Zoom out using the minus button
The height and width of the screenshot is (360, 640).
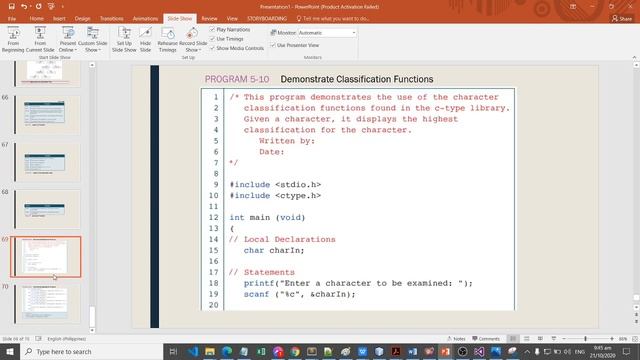564,339
